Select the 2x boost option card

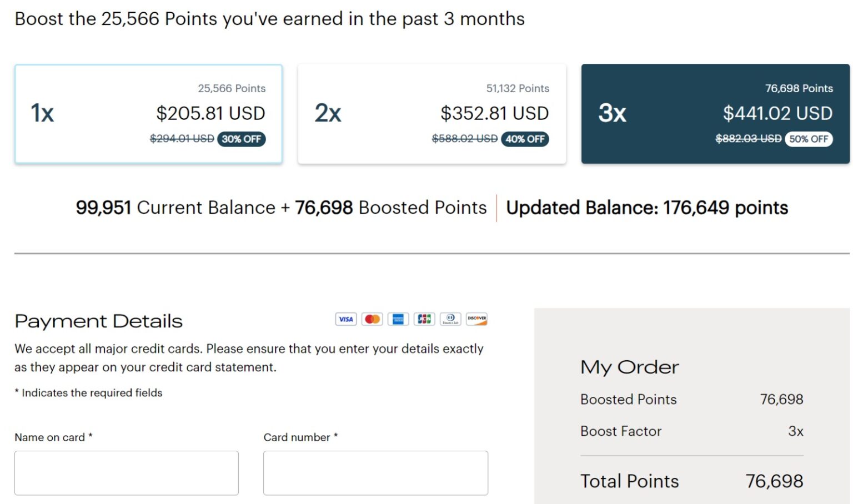point(432,113)
